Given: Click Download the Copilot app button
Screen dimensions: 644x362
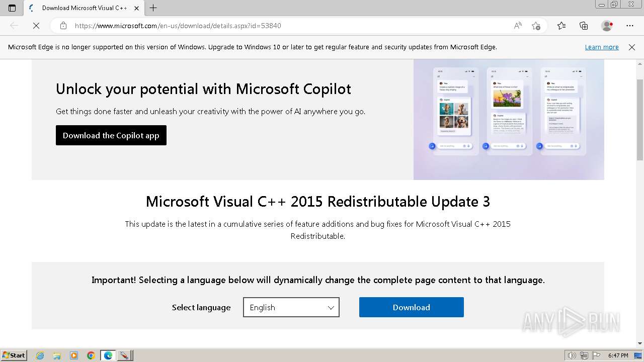Looking at the screenshot, I should point(111,135).
